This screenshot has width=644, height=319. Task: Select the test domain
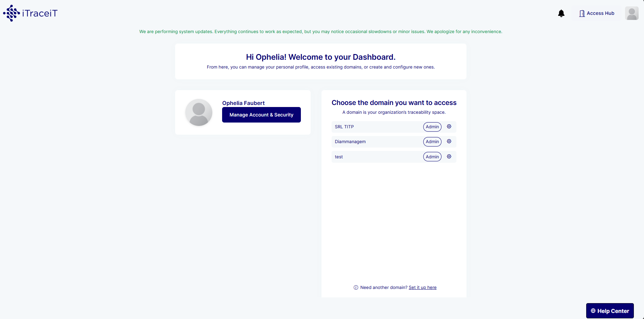pos(339,157)
